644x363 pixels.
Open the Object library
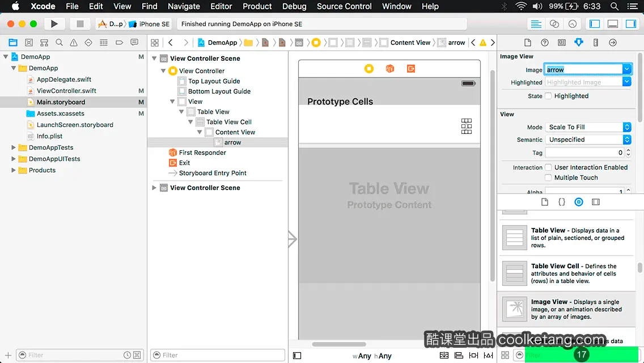point(579,202)
